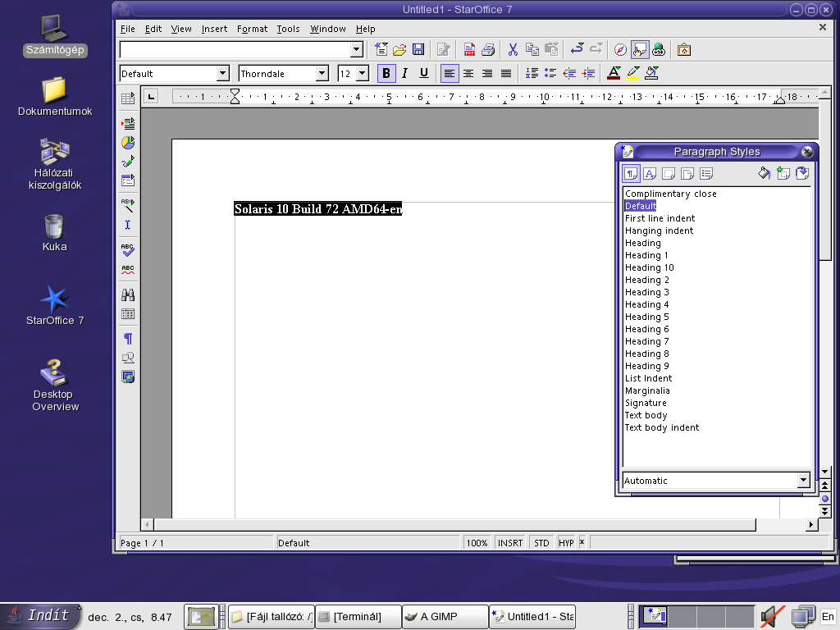Viewport: 840px width, 630px height.
Task: Turn on numbering list icon
Action: pos(532,73)
